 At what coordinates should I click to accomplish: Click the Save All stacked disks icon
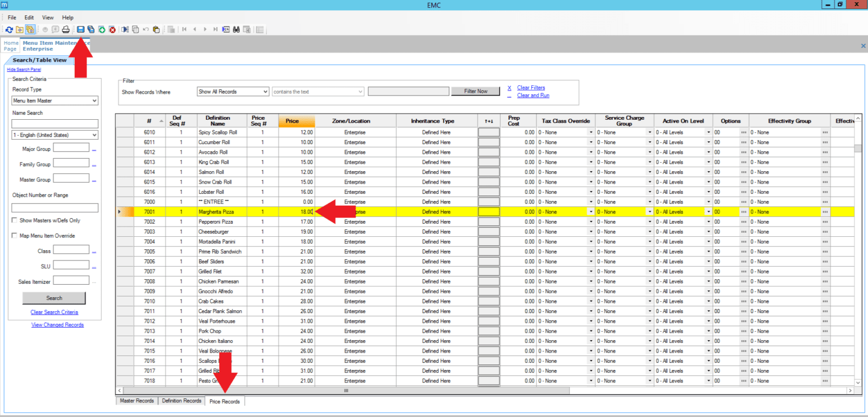[x=91, y=29]
